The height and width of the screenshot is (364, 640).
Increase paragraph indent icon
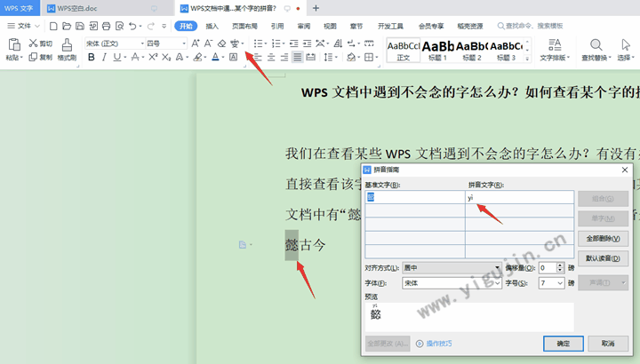pos(307,44)
